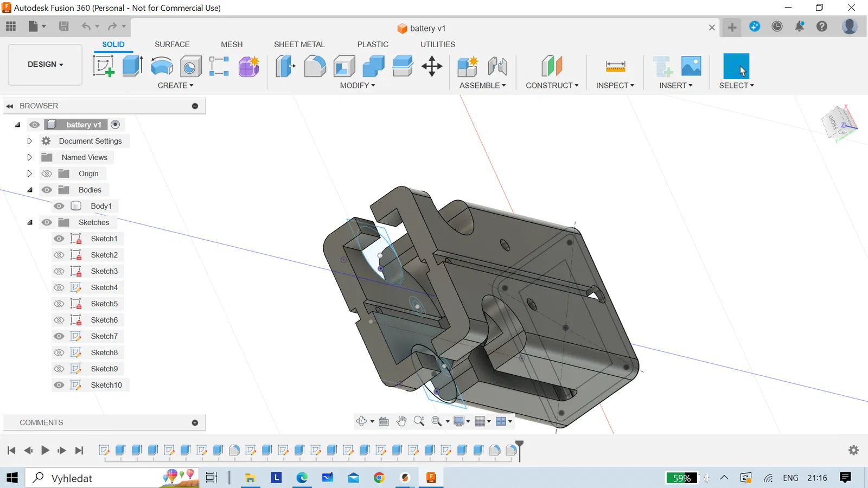The width and height of the screenshot is (868, 488).
Task: Switch to the MESH tab
Action: (232, 44)
